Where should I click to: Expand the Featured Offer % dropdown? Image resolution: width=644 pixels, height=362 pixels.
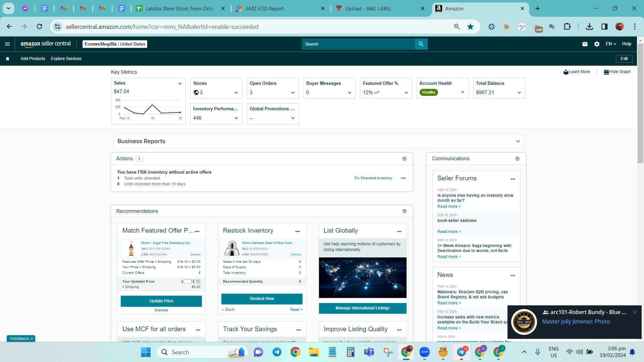tap(406, 93)
